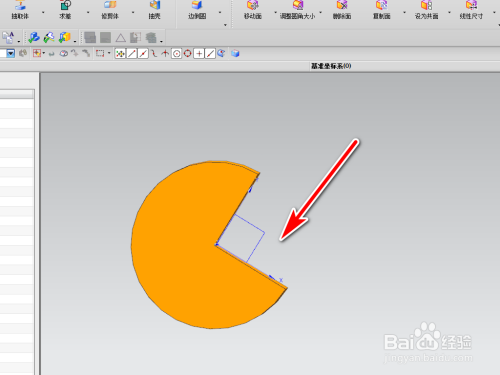This screenshot has width=500, height=375.
Task: Click the greyed curved pipe icon in selection toolbar
Action: click(86, 53)
